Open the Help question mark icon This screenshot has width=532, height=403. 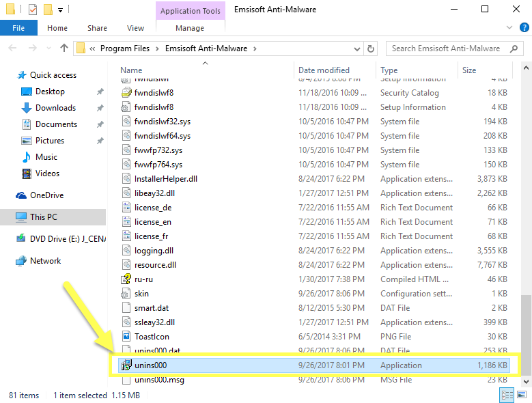point(524,27)
